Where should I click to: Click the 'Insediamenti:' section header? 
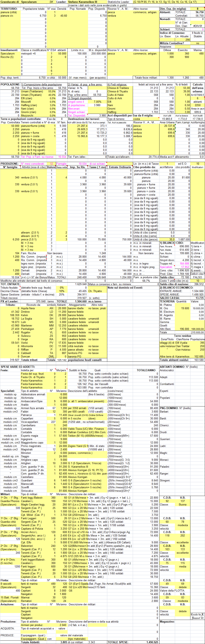tap(10, 50)
